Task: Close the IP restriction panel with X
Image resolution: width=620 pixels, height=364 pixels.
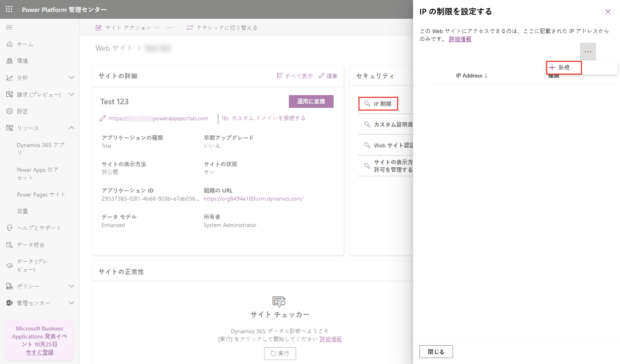Action: coord(608,12)
